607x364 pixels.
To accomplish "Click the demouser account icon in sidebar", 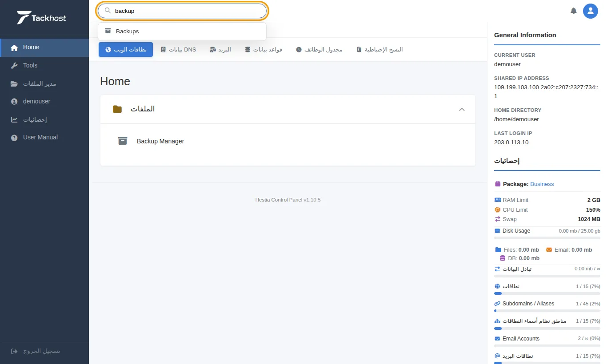I will pos(14,101).
